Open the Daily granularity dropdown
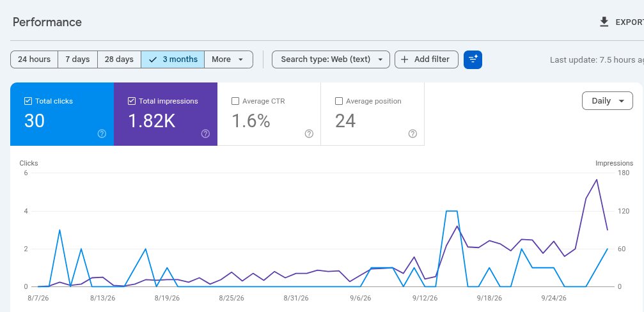The height and width of the screenshot is (312, 644). [608, 101]
